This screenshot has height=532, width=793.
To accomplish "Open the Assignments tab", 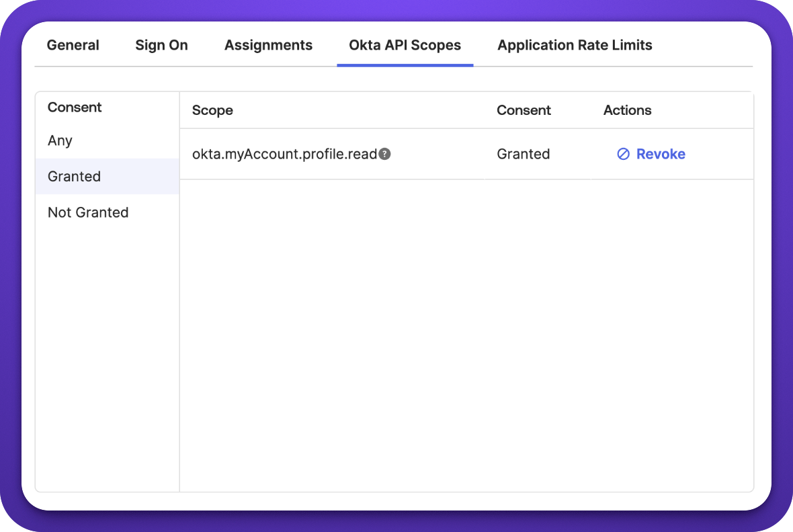I will (268, 45).
